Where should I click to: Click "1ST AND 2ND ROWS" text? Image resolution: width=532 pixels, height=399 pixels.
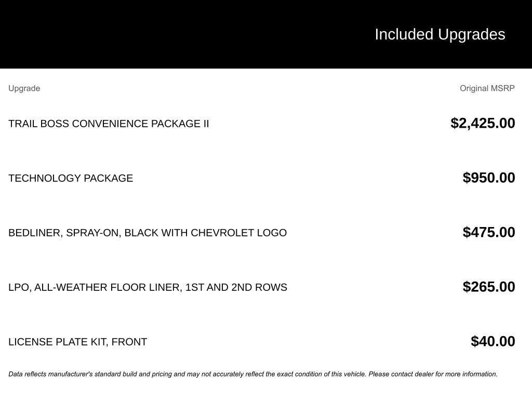click(236, 287)
